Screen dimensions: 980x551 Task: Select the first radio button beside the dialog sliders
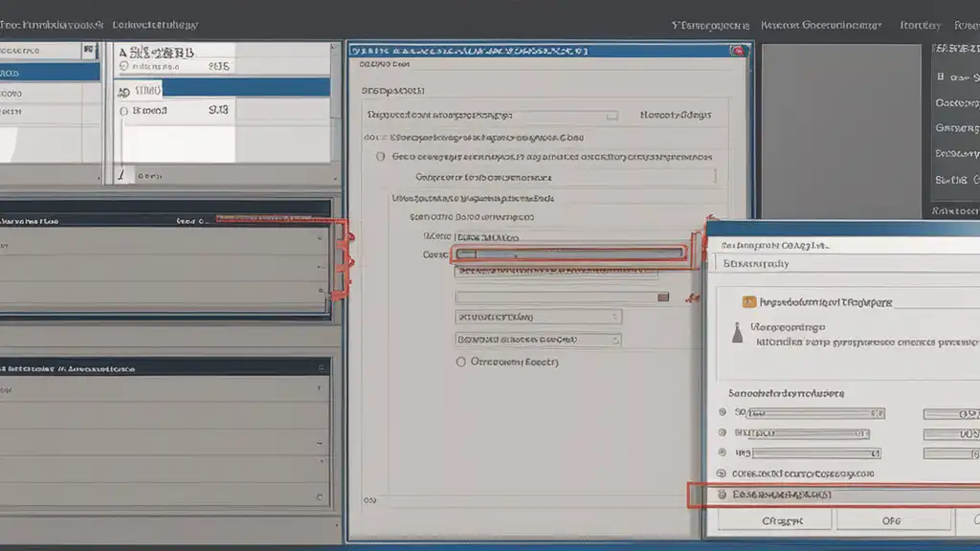721,413
